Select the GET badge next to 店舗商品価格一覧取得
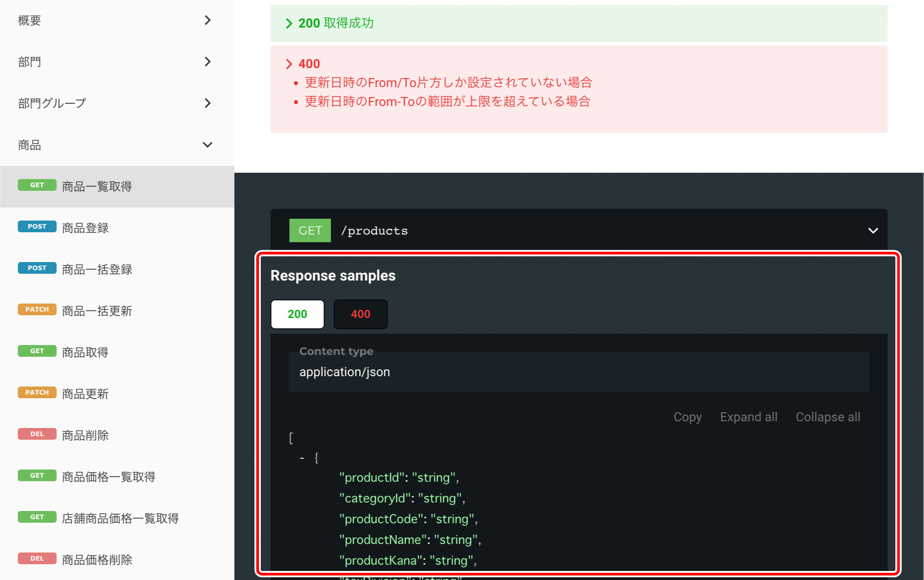The height and width of the screenshot is (580, 924). pyautogui.click(x=37, y=516)
